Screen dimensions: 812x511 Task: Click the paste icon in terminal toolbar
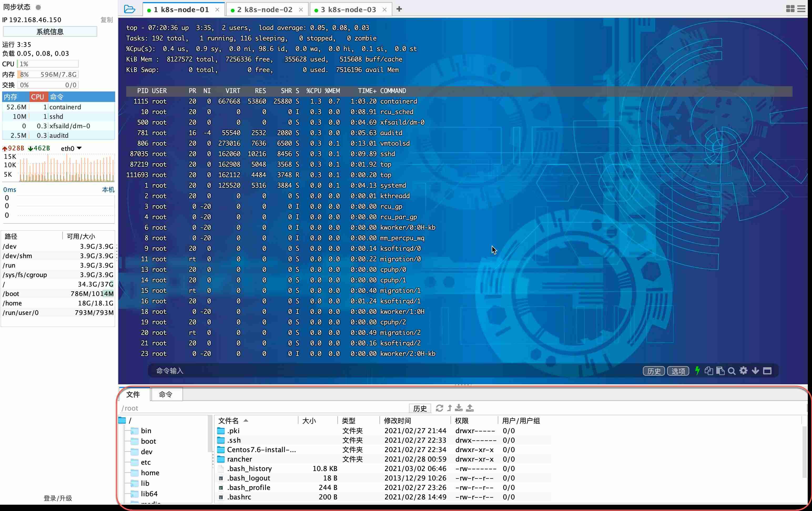tap(720, 371)
